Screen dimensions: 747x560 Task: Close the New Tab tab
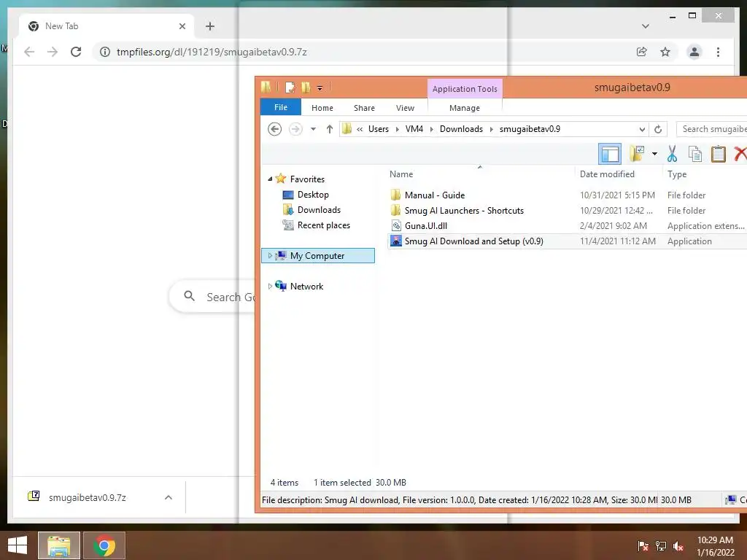tap(182, 26)
